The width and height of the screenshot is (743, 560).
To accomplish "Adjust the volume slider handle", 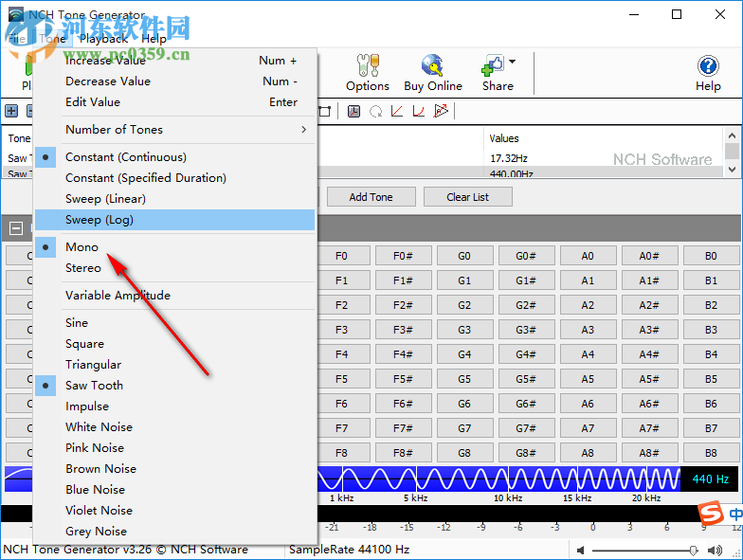I will [694, 550].
